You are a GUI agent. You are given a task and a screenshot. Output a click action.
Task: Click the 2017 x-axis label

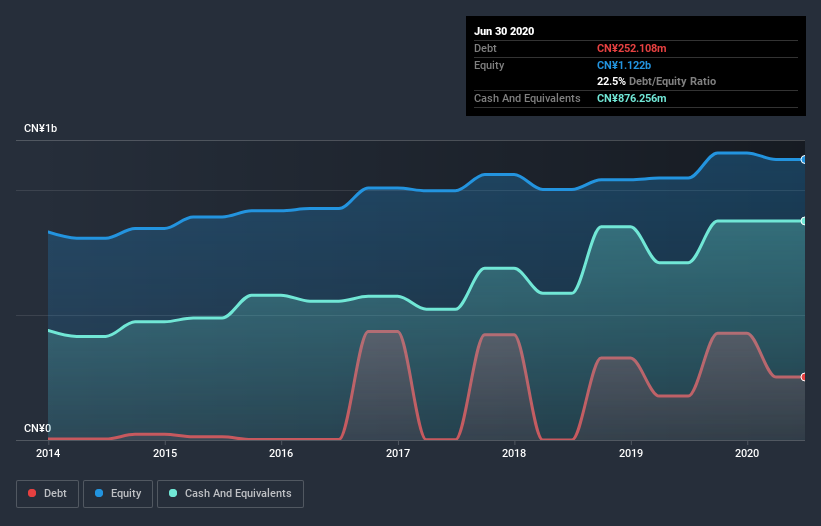[398, 453]
